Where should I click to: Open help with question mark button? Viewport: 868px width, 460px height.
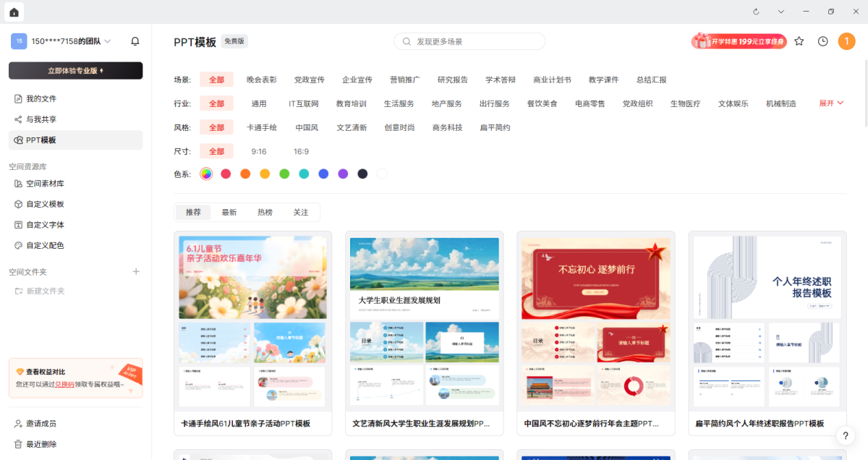pos(845,435)
